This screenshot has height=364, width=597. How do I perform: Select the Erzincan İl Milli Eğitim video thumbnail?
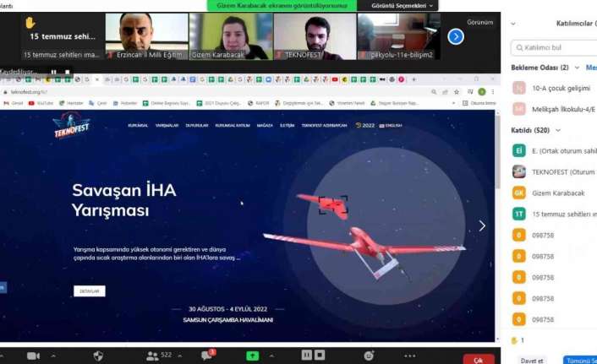(x=147, y=36)
